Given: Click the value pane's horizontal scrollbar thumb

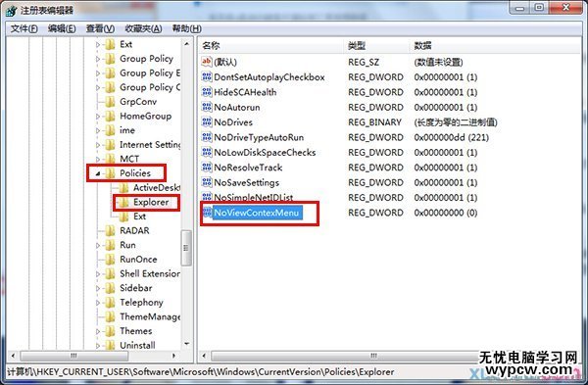Looking at the screenshot, I should tap(374, 356).
